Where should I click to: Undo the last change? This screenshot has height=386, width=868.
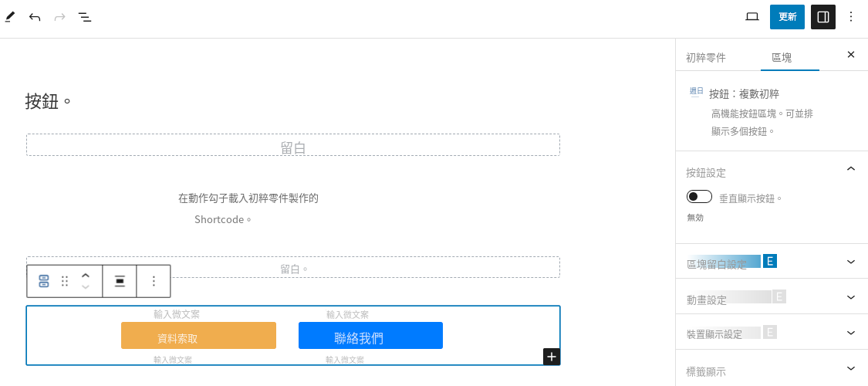[x=34, y=17]
